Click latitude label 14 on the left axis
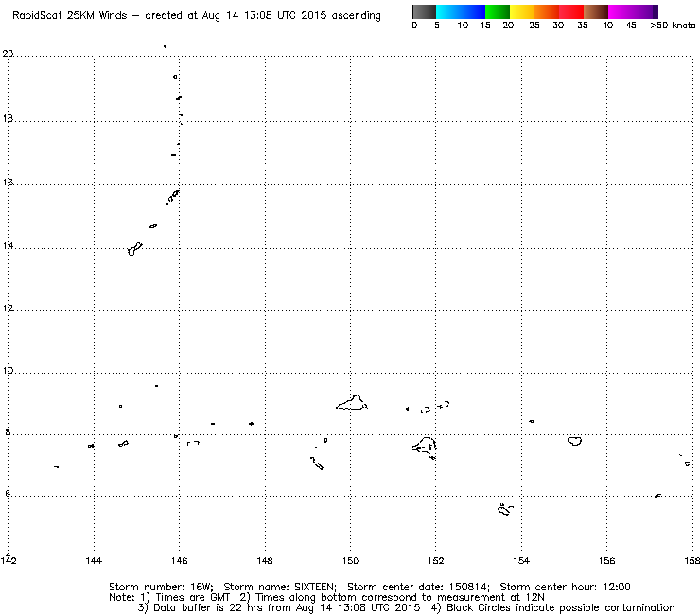 pyautogui.click(x=8, y=246)
